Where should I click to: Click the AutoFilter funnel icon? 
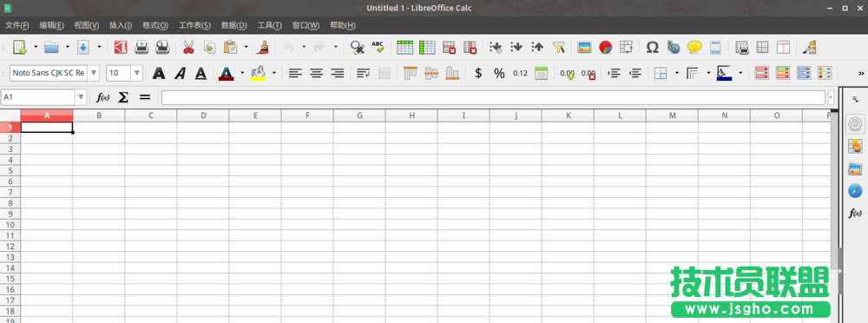coord(558,47)
